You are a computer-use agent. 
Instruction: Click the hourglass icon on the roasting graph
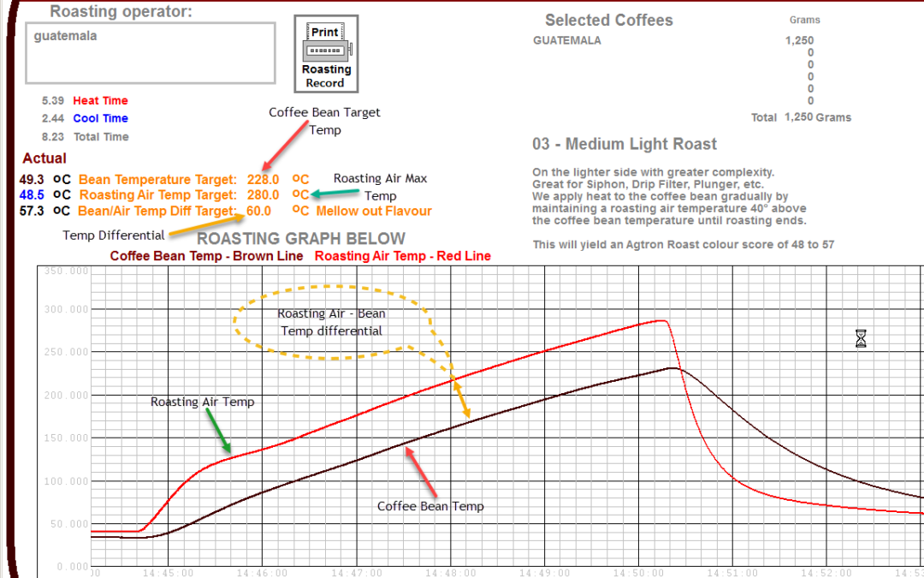860,338
